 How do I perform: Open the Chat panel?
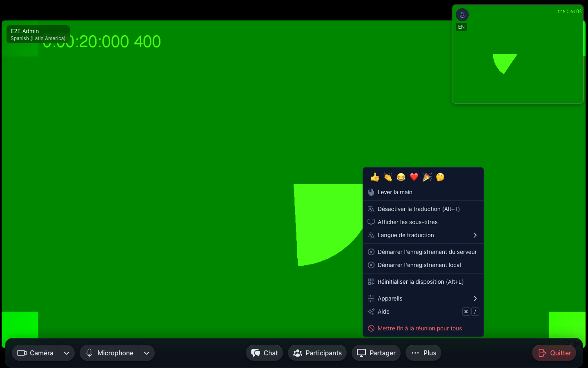click(264, 353)
